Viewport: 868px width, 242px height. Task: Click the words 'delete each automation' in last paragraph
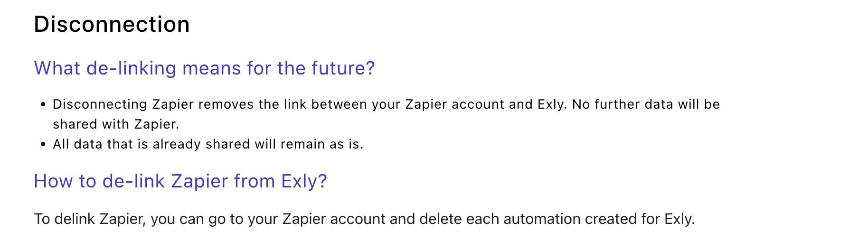click(500, 219)
